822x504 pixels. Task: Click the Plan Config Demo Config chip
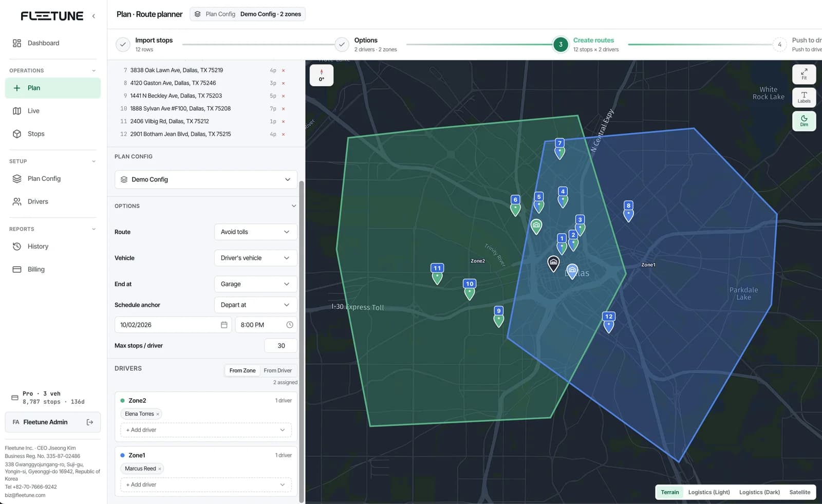pos(248,14)
